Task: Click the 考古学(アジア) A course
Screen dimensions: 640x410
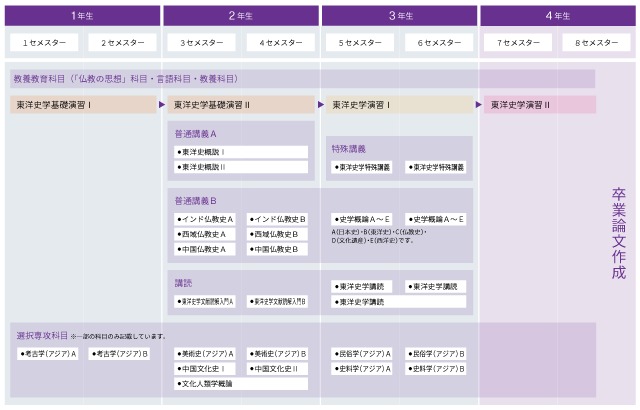Action: [x=48, y=353]
